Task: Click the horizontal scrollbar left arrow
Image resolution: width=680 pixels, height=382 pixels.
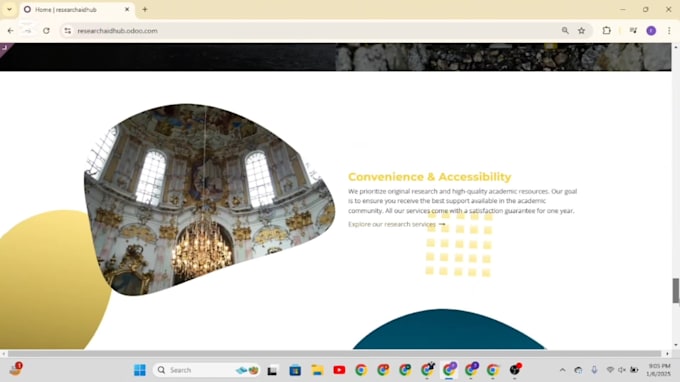Action: pos(3,354)
